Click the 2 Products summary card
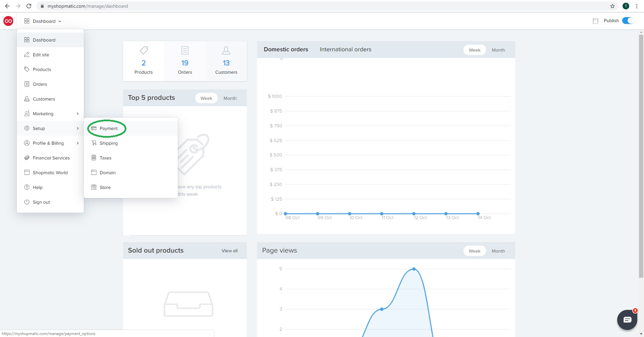The image size is (644, 337). pos(144,61)
